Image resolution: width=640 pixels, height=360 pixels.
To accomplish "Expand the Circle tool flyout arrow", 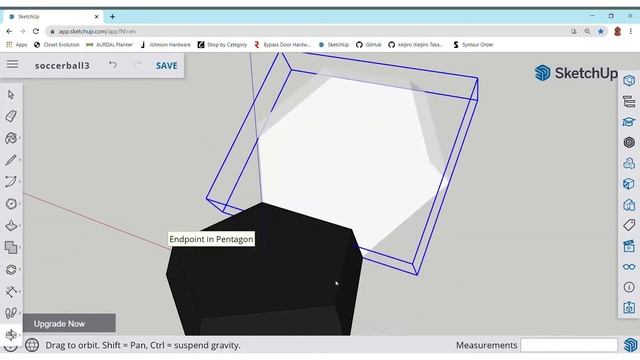I will 20,204.
